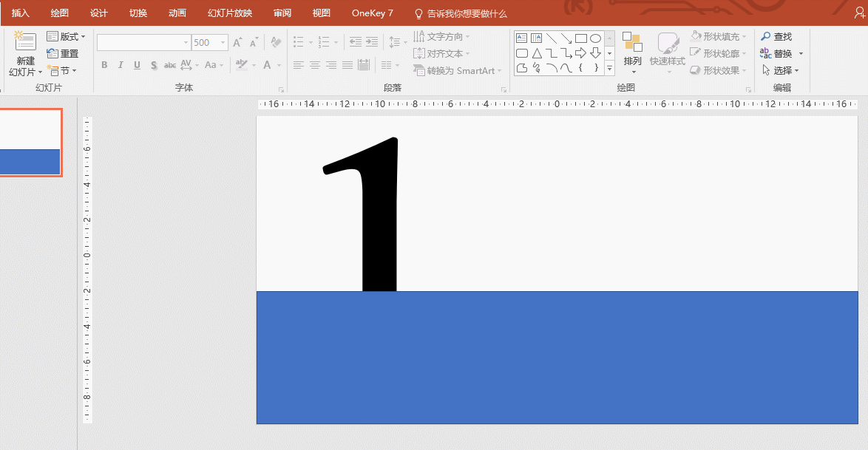Select the vertical text box shape

click(x=537, y=38)
